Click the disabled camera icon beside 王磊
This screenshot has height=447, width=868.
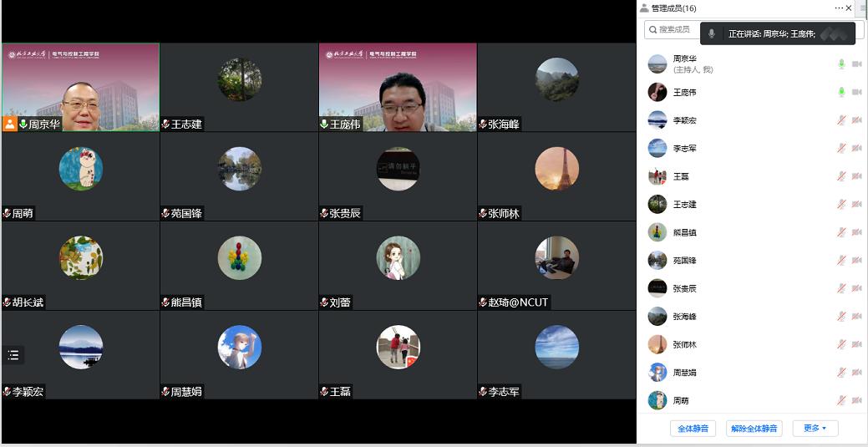pyautogui.click(x=856, y=176)
